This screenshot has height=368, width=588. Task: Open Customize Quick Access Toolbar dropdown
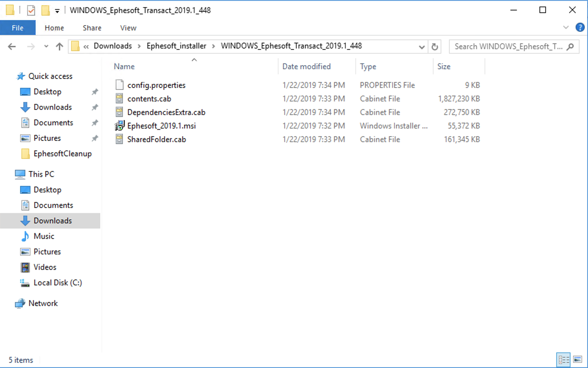pyautogui.click(x=57, y=11)
